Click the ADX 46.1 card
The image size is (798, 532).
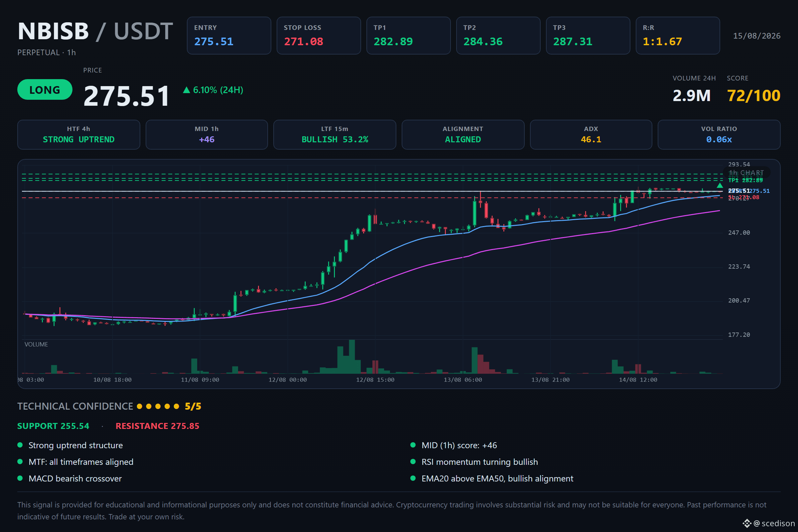pos(591,135)
